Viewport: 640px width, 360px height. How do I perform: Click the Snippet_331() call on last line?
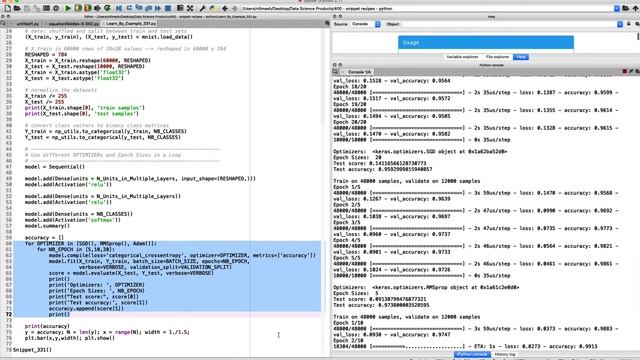point(32,350)
